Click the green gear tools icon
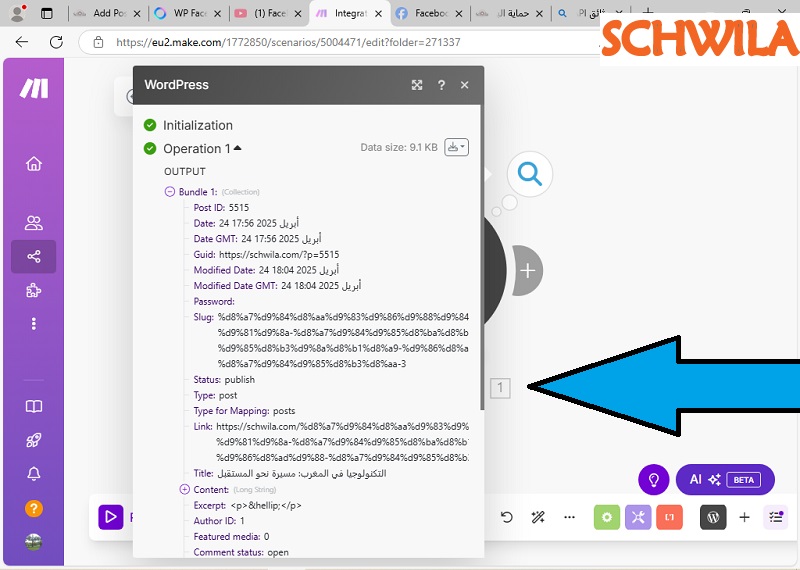The width and height of the screenshot is (800, 570). pyautogui.click(x=607, y=517)
